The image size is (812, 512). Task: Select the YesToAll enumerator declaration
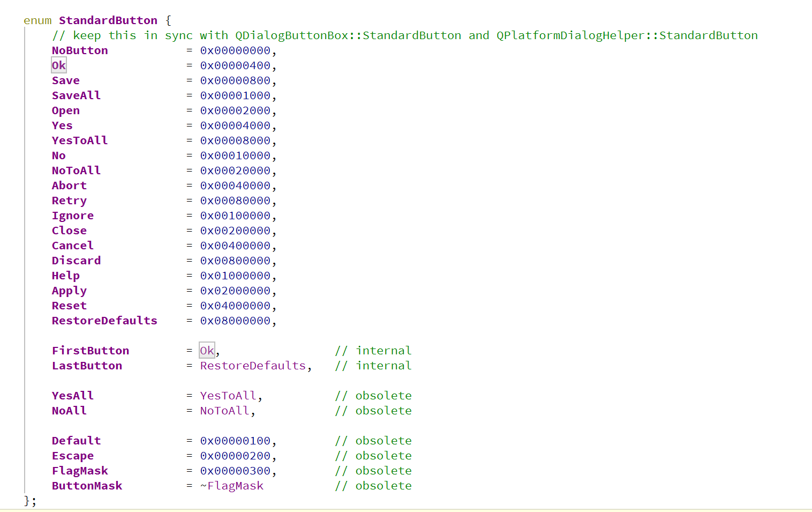(x=80, y=140)
